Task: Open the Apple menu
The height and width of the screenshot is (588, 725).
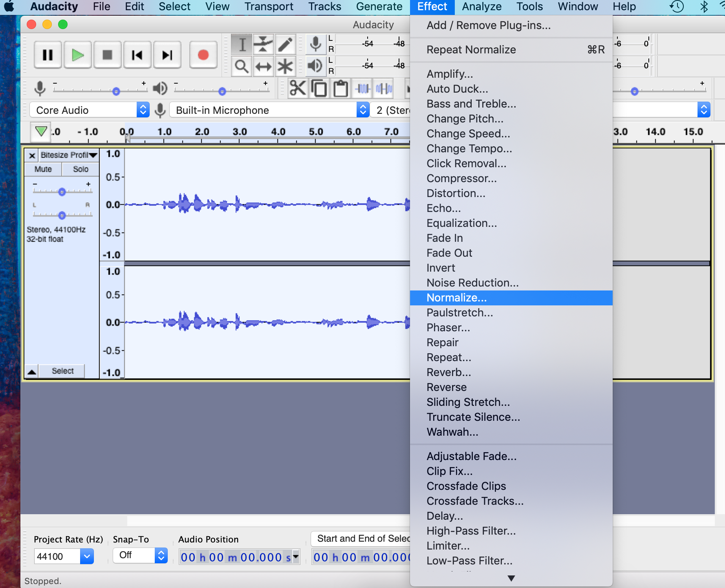Action: coord(9,7)
